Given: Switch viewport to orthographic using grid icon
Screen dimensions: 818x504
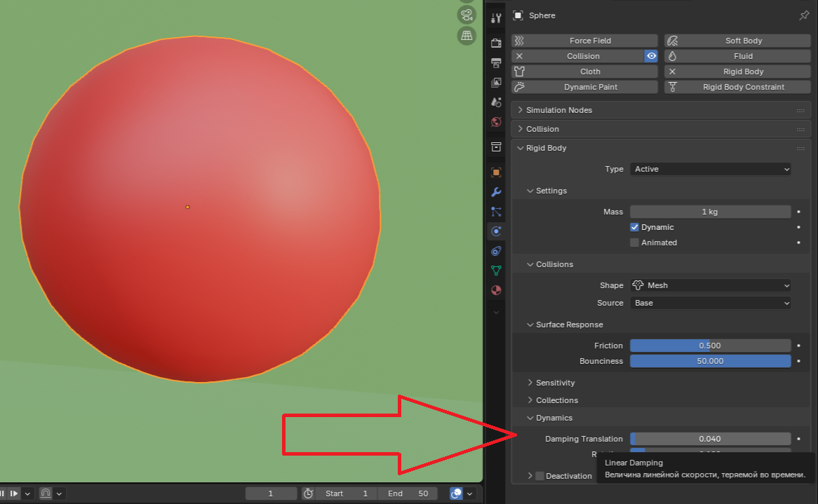Looking at the screenshot, I should coord(467,35).
